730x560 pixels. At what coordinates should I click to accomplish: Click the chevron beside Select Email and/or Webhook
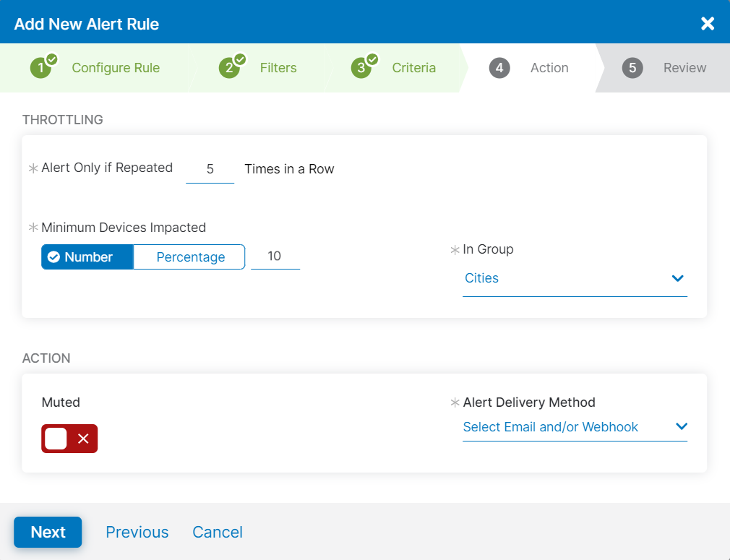[681, 427]
